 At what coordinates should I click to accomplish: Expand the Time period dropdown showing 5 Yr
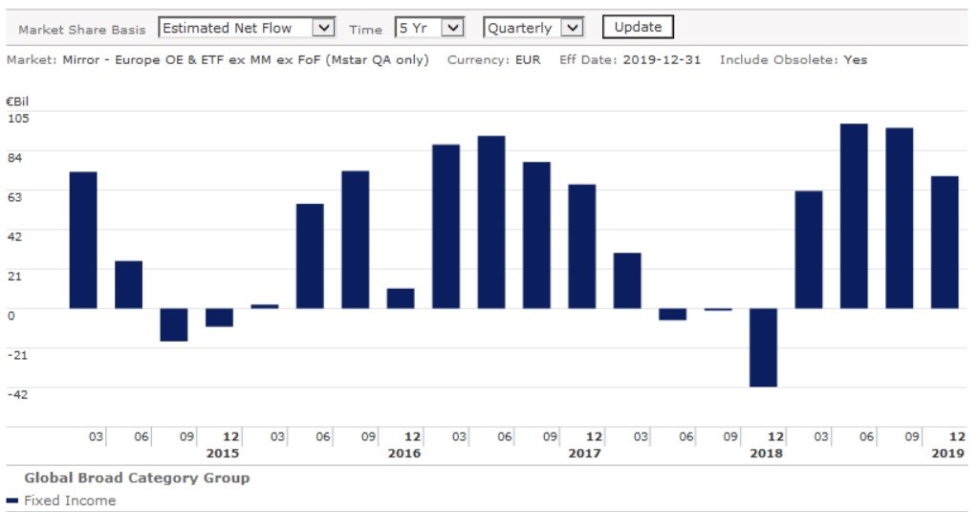(428, 28)
